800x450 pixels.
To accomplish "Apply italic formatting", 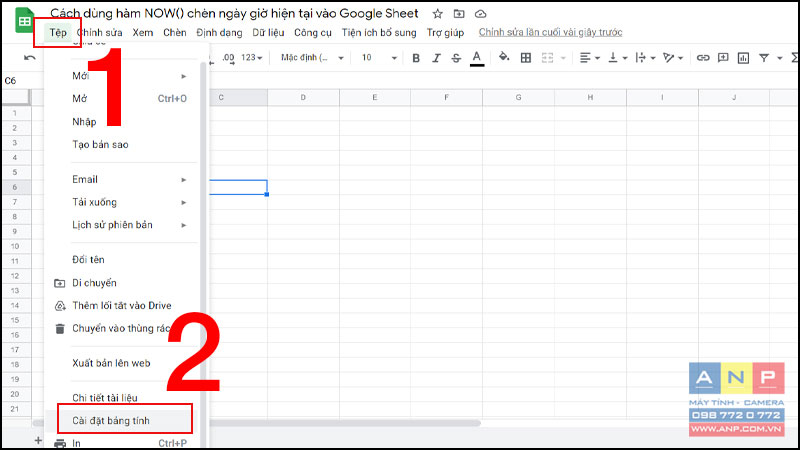I will pos(436,58).
